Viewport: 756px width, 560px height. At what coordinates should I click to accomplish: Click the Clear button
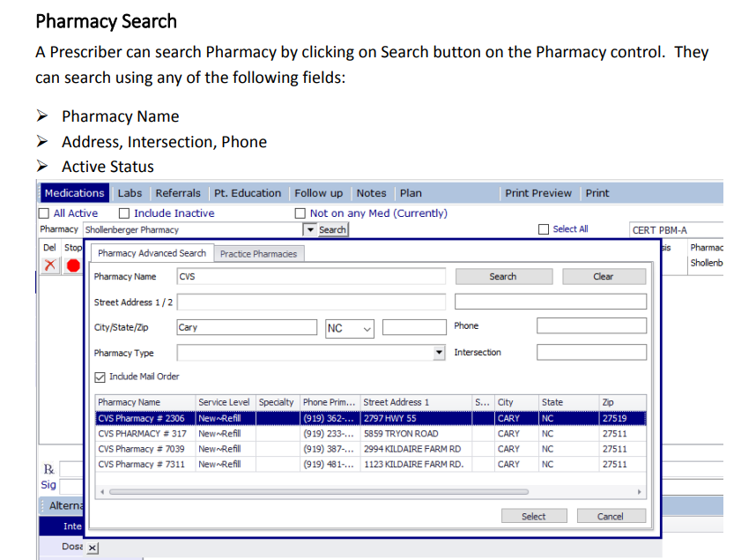[603, 276]
